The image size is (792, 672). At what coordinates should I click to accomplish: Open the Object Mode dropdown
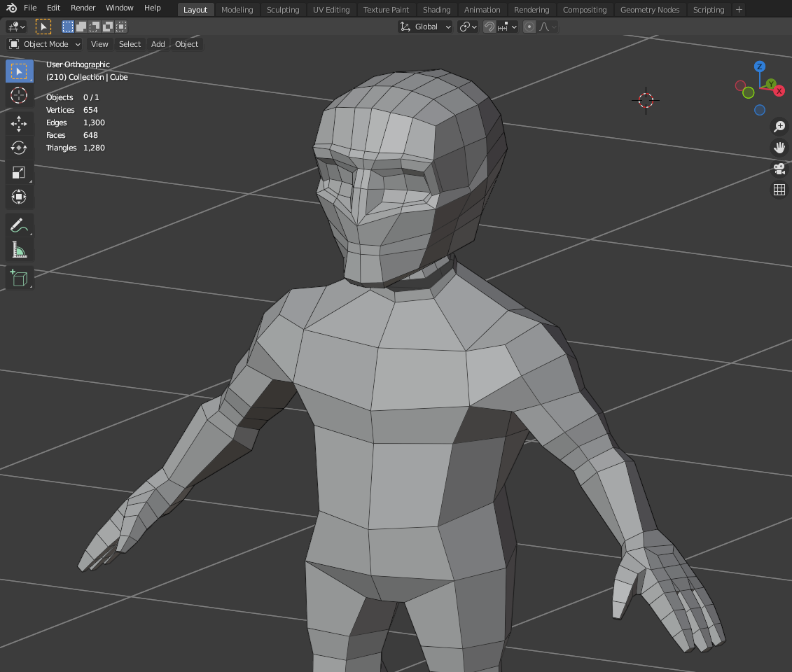[45, 44]
